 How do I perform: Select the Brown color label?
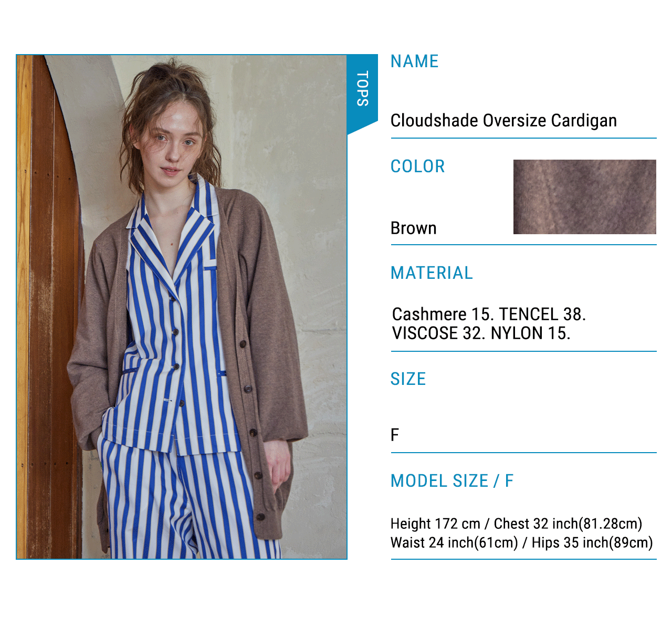point(413,228)
